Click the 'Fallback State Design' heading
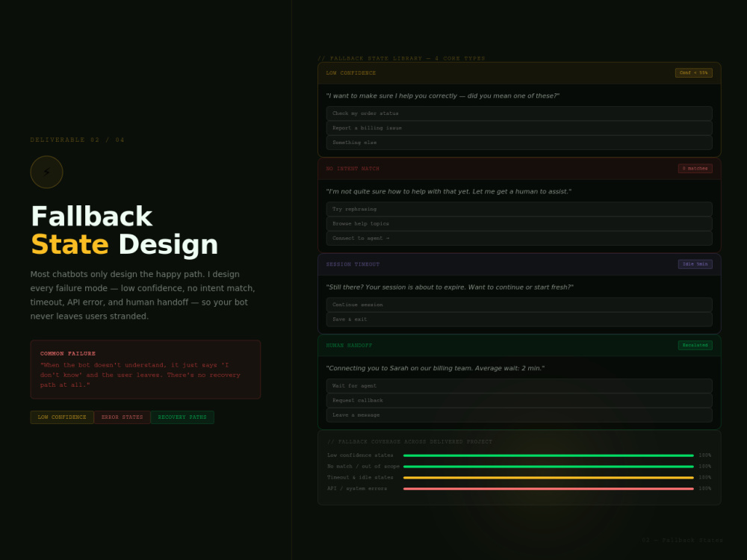 point(124,231)
